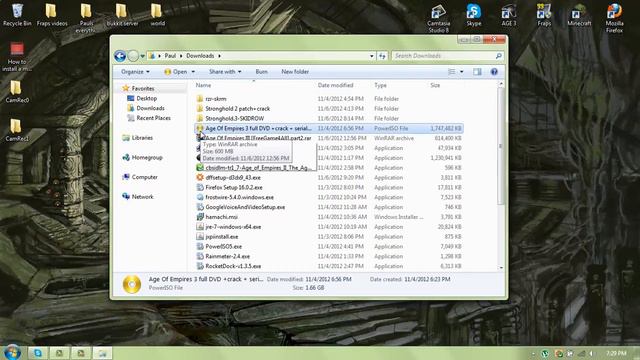Click the address bar refresh button
The width and height of the screenshot is (640, 360).
pyautogui.click(x=382, y=56)
